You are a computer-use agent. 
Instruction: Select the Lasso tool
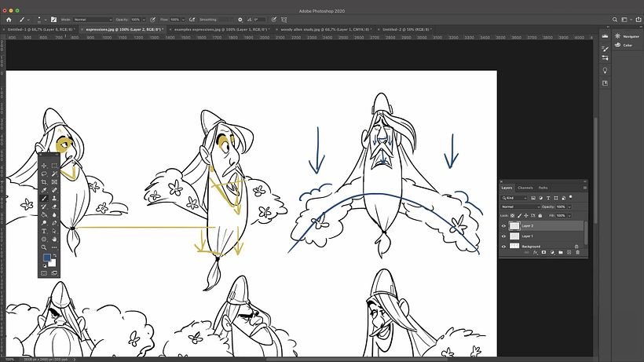(44, 174)
